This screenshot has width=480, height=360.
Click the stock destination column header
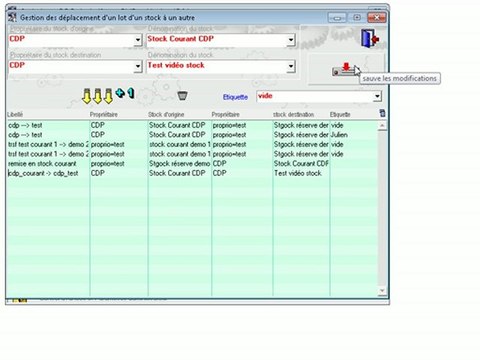[x=293, y=114]
